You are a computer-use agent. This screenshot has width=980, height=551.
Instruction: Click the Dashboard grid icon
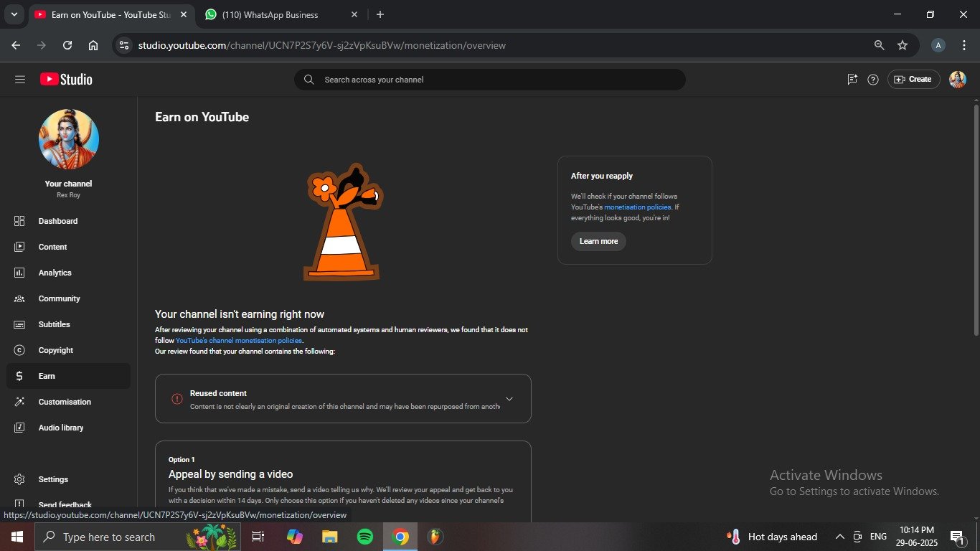coord(19,221)
